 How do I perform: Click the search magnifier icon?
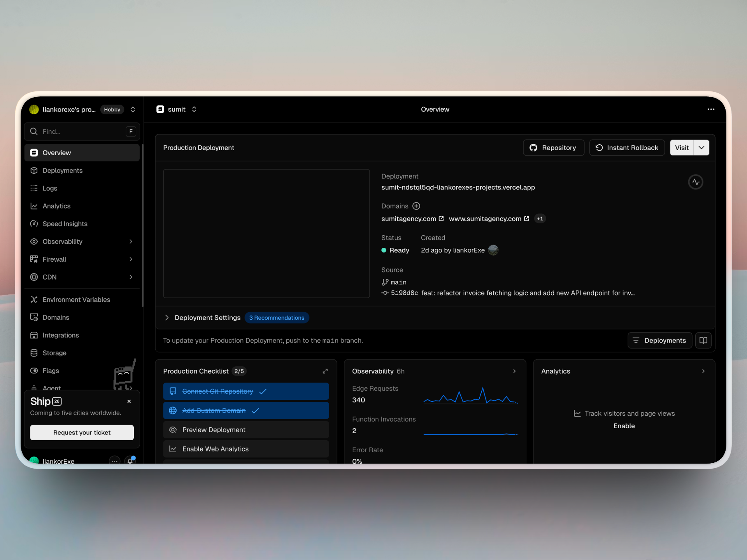pos(34,131)
